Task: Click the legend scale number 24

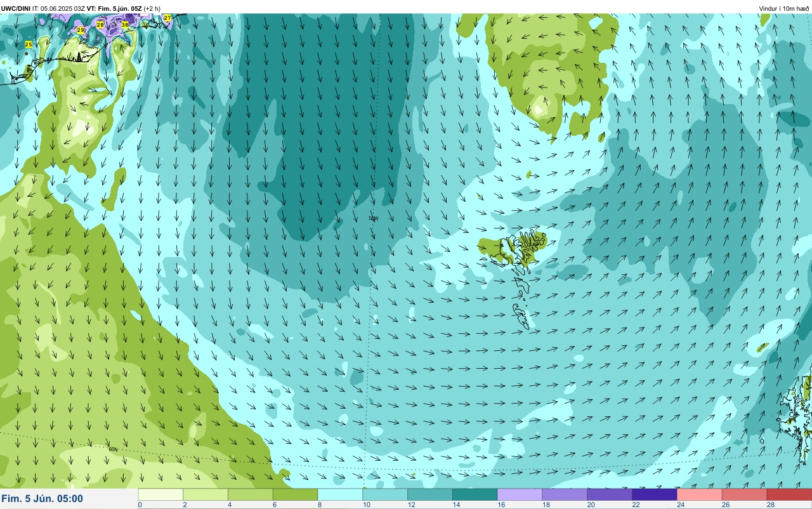Action: [x=680, y=505]
